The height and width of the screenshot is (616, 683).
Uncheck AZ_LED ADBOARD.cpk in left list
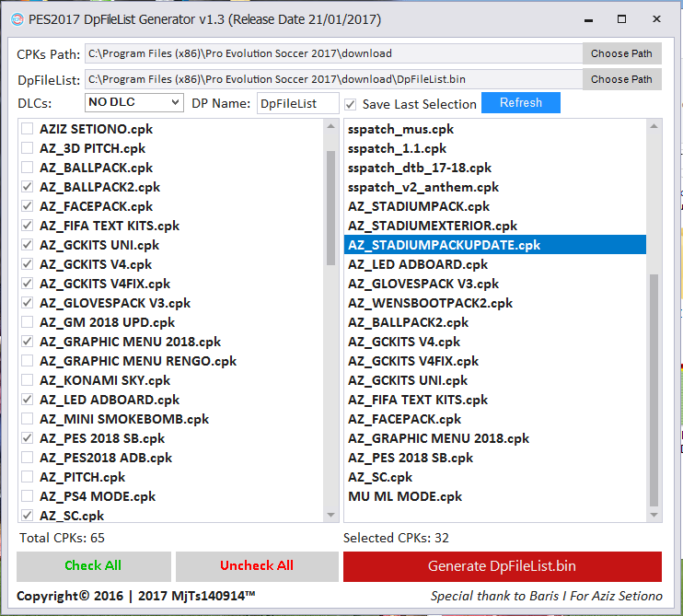click(x=27, y=400)
